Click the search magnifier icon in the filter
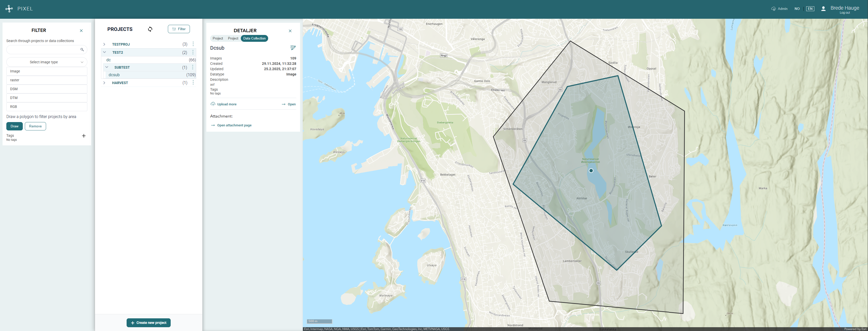The height and width of the screenshot is (331, 868). 82,50
